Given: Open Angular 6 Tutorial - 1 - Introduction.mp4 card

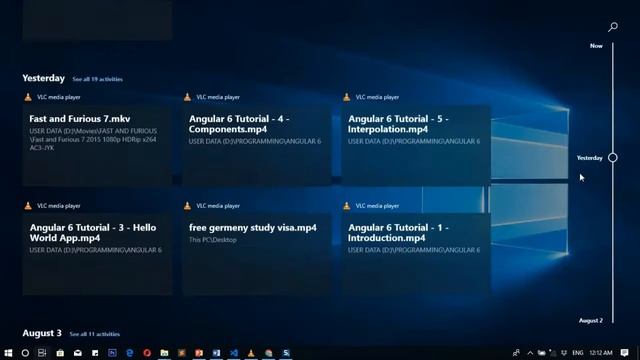Looking at the screenshot, I should click(x=416, y=254).
